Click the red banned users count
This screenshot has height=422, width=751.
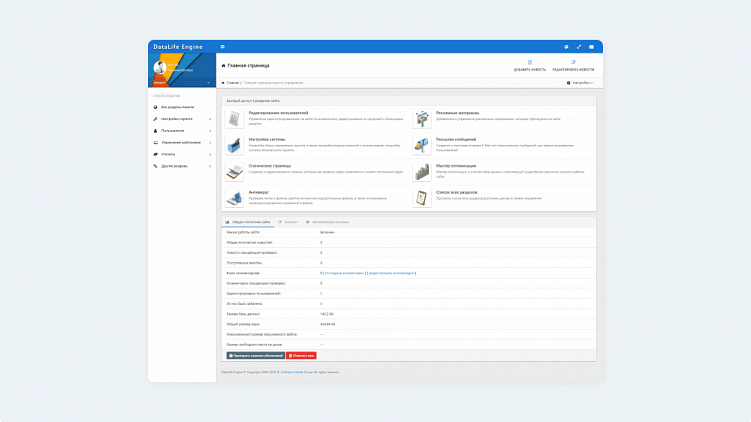coord(321,304)
